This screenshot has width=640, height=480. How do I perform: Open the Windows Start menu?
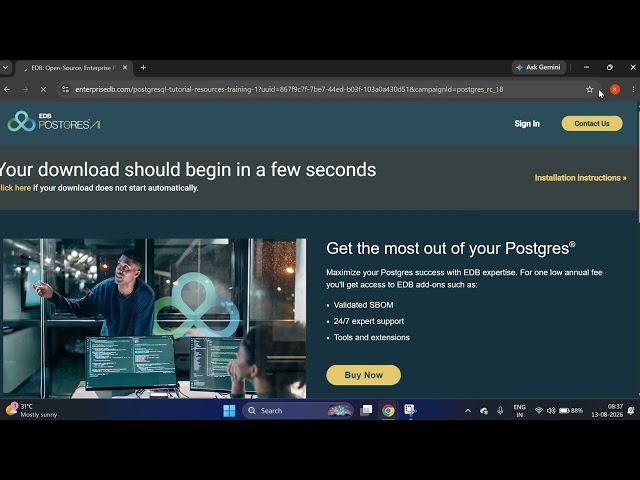tap(229, 411)
